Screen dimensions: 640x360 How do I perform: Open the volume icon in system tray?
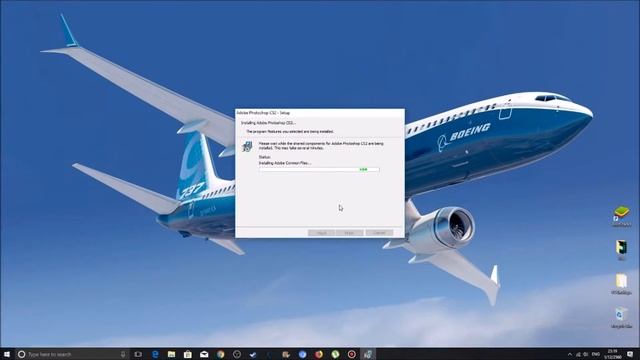coord(586,354)
